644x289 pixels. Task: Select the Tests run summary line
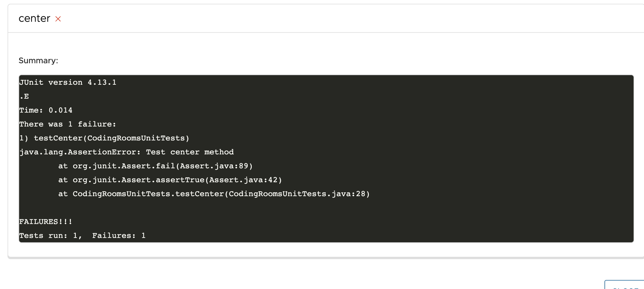coord(82,235)
